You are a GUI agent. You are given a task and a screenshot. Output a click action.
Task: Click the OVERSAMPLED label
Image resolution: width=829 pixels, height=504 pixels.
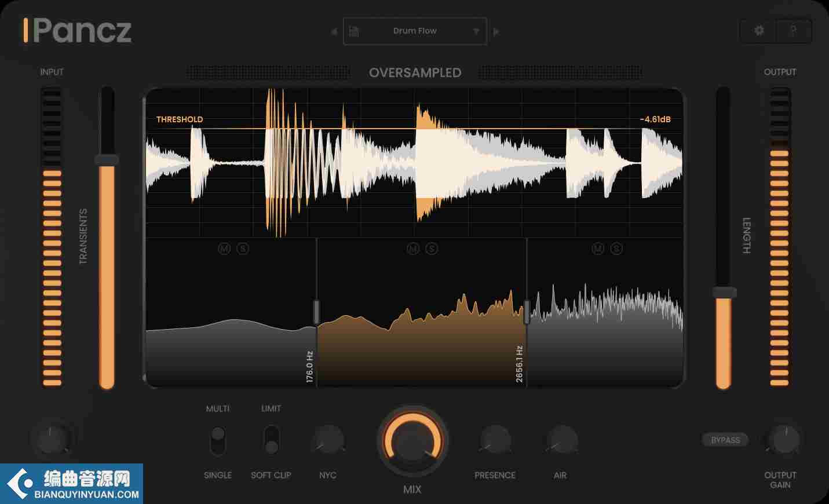point(415,72)
